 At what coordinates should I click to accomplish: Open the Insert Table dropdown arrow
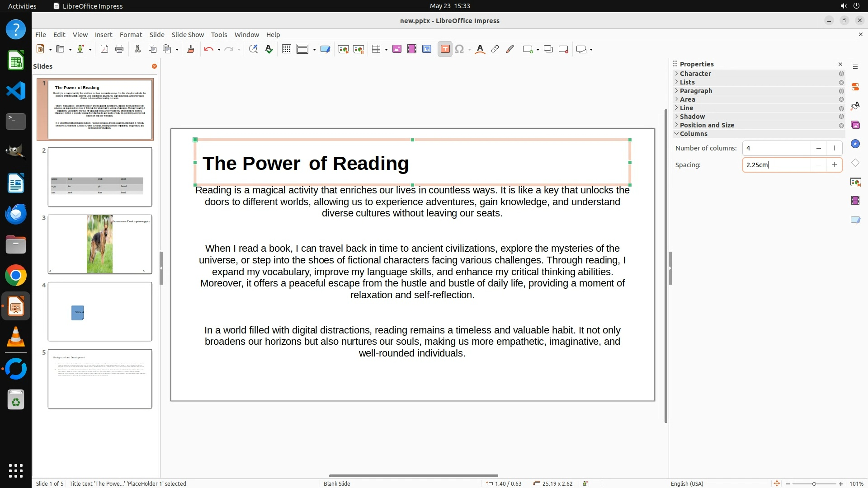click(387, 50)
